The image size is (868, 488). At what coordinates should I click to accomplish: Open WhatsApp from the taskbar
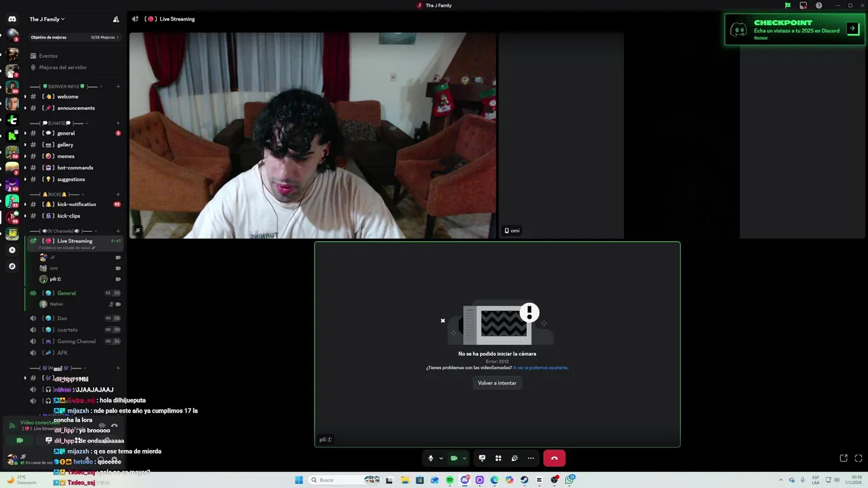(570, 480)
